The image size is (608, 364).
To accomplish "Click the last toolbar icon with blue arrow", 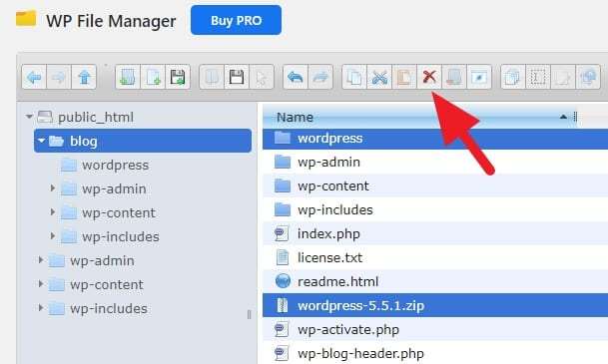I will click(588, 77).
